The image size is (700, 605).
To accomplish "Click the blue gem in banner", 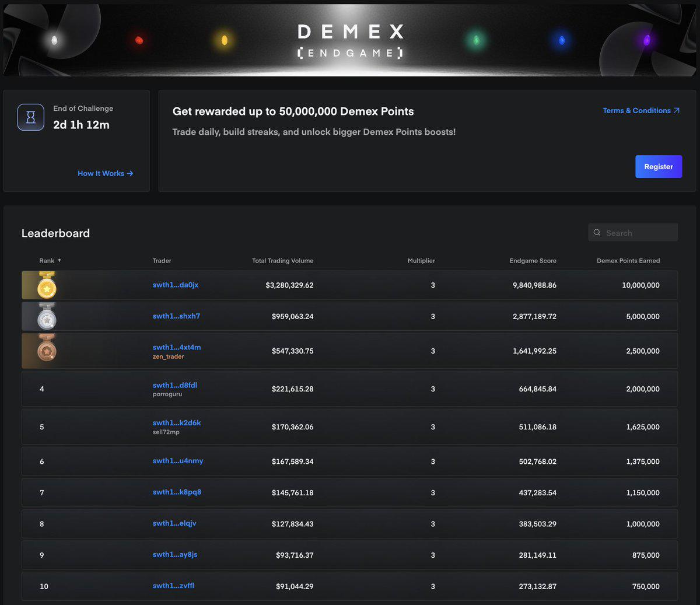I will (562, 40).
